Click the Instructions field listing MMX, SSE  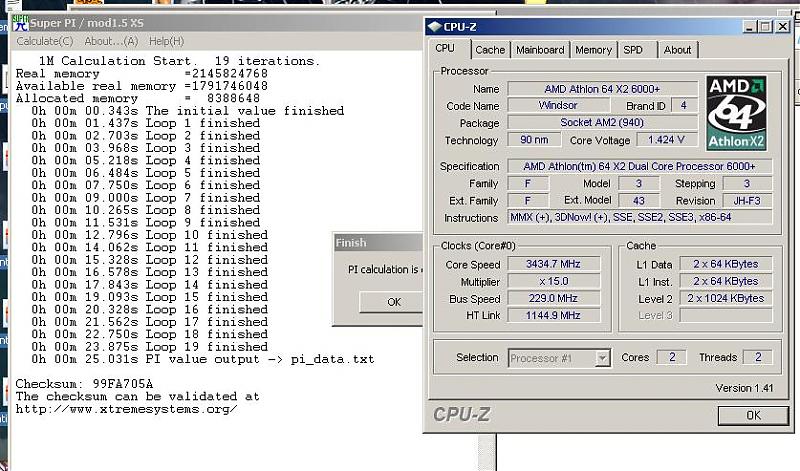coord(639,217)
